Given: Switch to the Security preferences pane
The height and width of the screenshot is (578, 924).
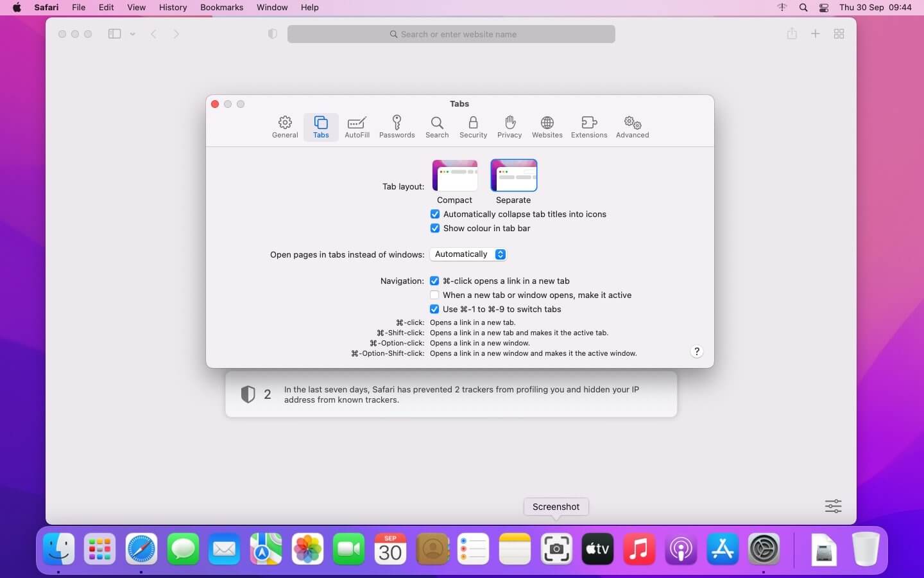Looking at the screenshot, I should 473,127.
